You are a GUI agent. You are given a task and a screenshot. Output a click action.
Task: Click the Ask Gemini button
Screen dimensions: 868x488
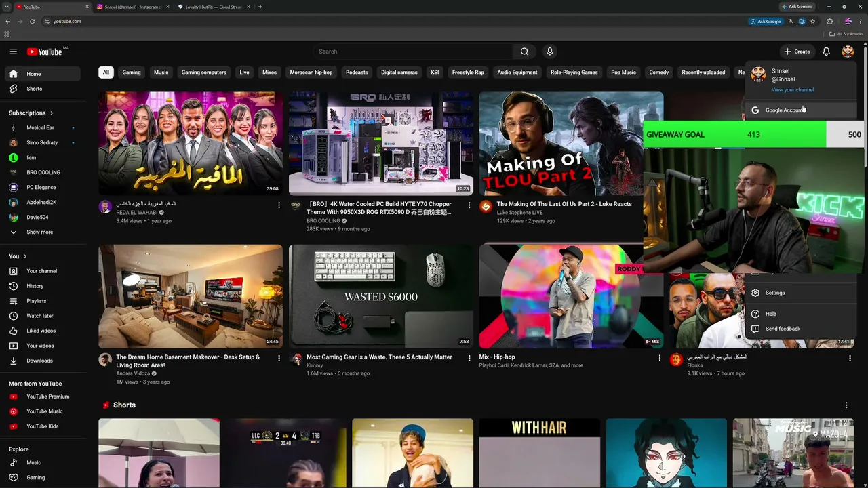point(796,7)
